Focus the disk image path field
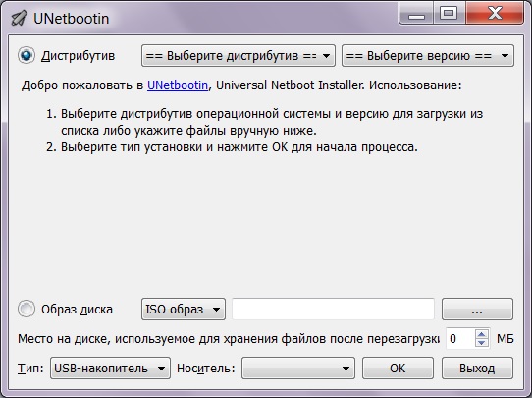This screenshot has width=532, height=398. (x=333, y=309)
